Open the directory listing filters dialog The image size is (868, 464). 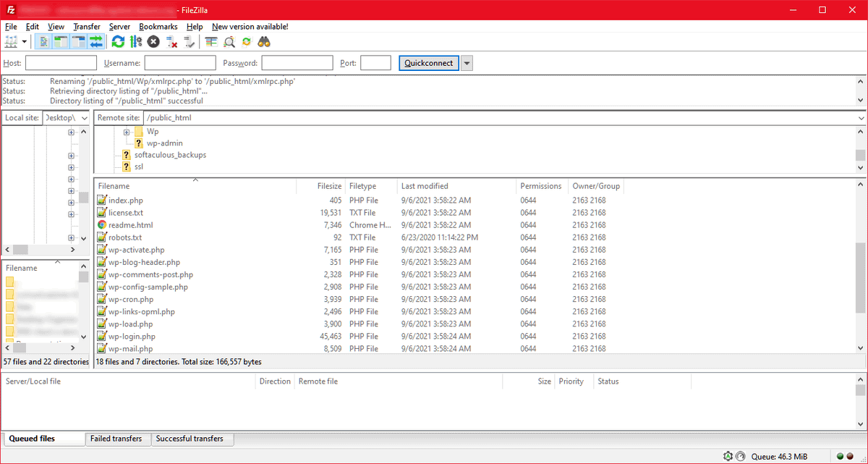tap(211, 42)
